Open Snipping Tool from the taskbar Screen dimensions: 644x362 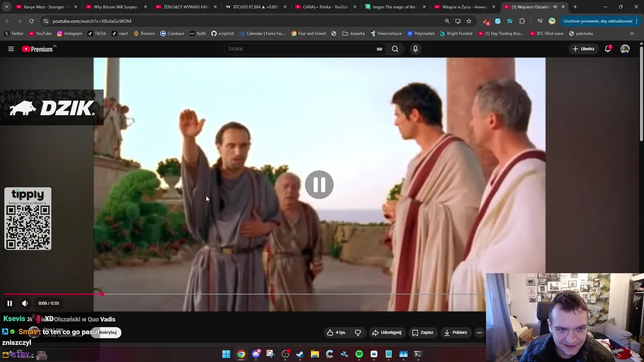pyautogui.click(x=270, y=354)
